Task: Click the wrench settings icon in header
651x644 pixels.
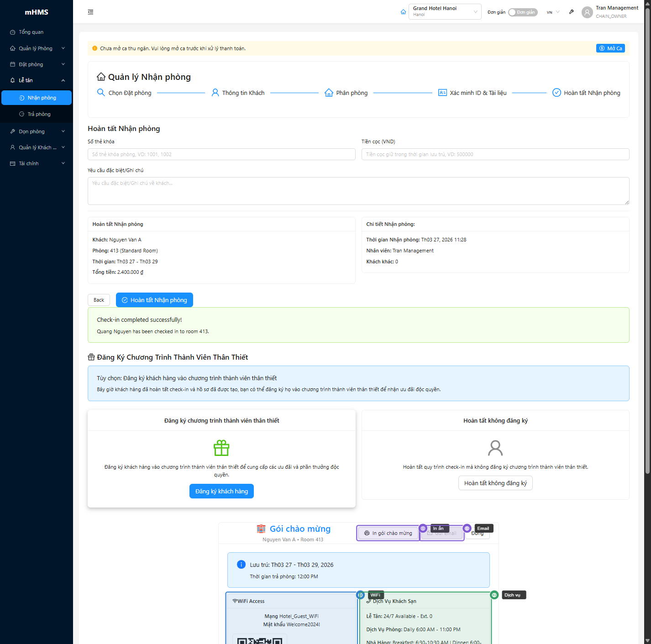Action: click(571, 12)
